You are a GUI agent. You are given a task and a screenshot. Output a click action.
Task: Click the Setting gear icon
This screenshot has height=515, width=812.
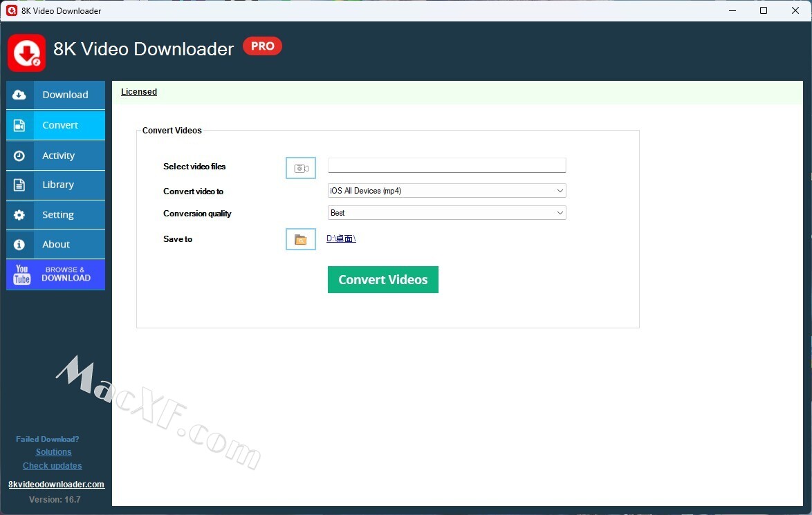coord(19,215)
